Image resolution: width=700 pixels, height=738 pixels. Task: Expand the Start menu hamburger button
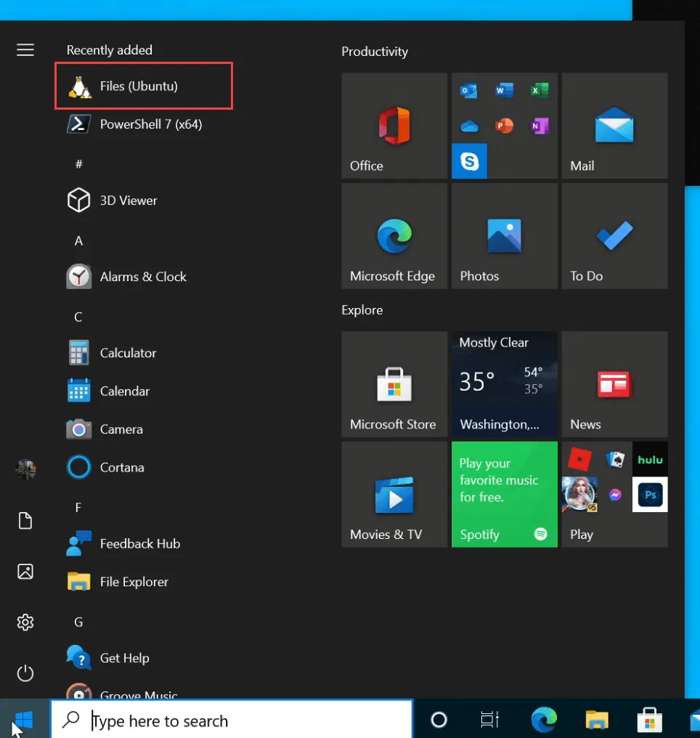[25, 50]
